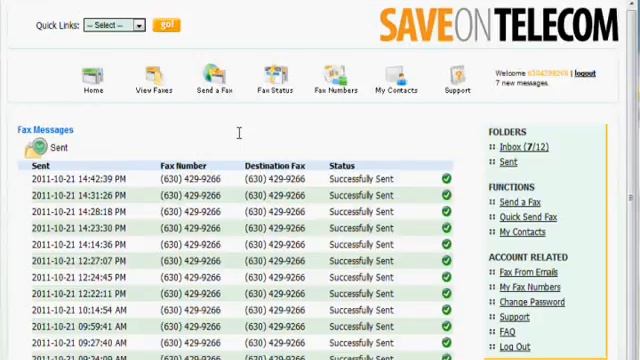
Task: Select the 2011-10-21 09:59:41 AM timestamp
Action: 79,327
